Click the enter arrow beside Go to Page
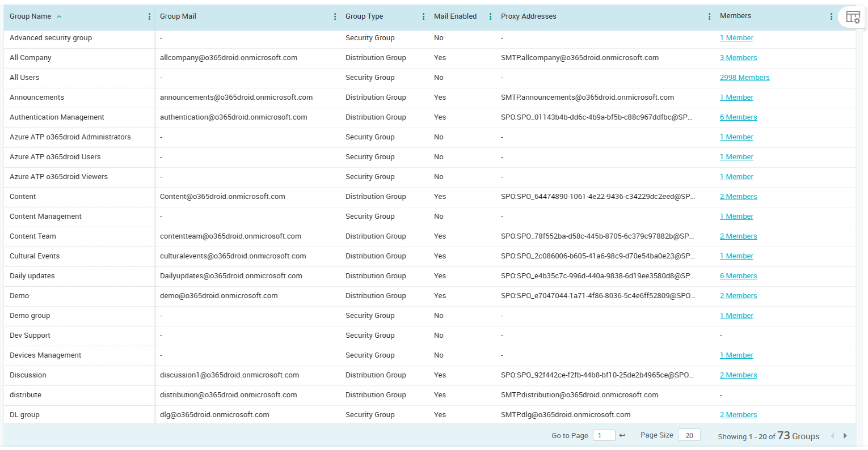Screen dimensions: 868x450 pyautogui.click(x=622, y=435)
